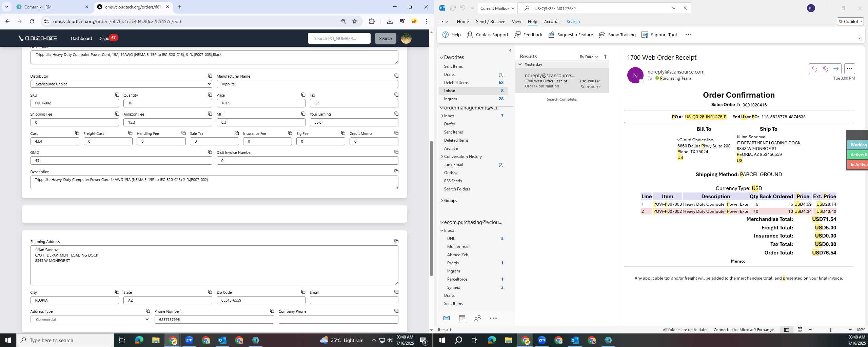Click Support Tool button
868x347 pixels.
(x=659, y=35)
